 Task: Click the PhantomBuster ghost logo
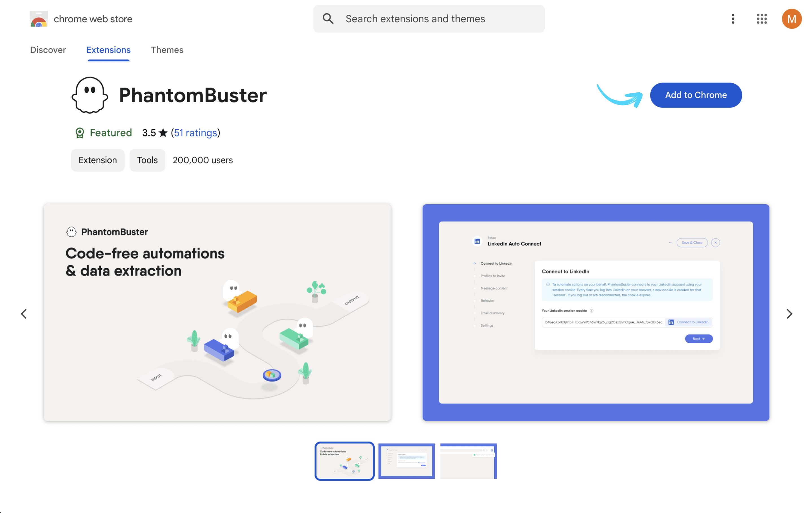(x=90, y=95)
